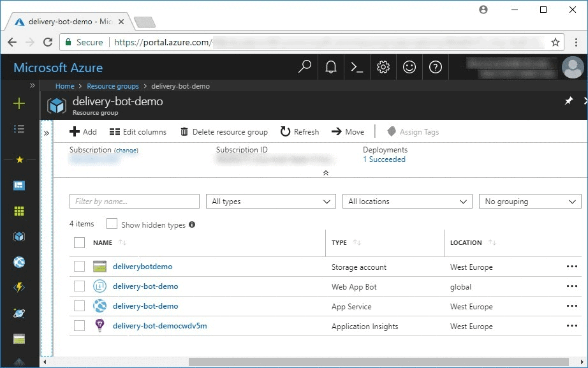Click the feedback smiley icon
Image resolution: width=588 pixels, height=368 pixels.
pyautogui.click(x=409, y=67)
